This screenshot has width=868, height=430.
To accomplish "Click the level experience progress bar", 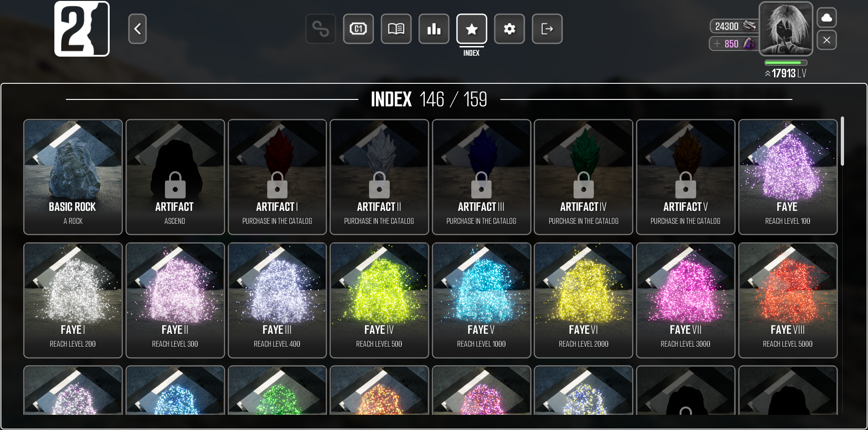I will (786, 63).
